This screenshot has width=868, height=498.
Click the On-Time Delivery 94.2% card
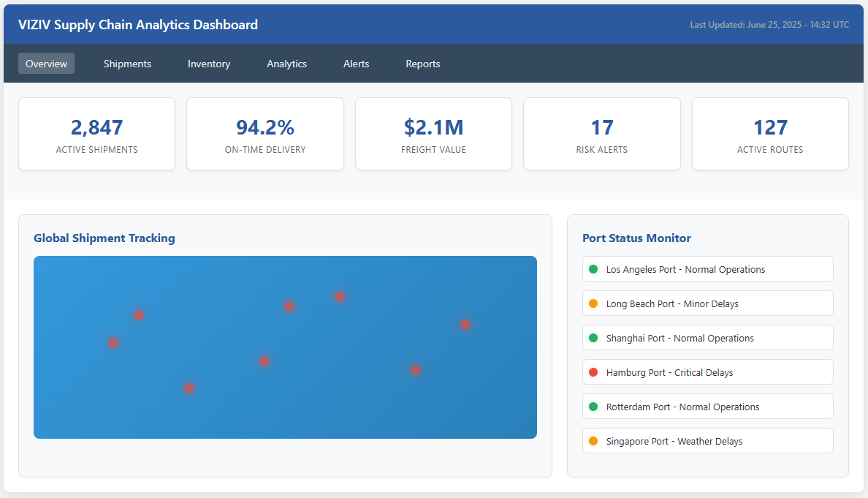click(x=265, y=134)
